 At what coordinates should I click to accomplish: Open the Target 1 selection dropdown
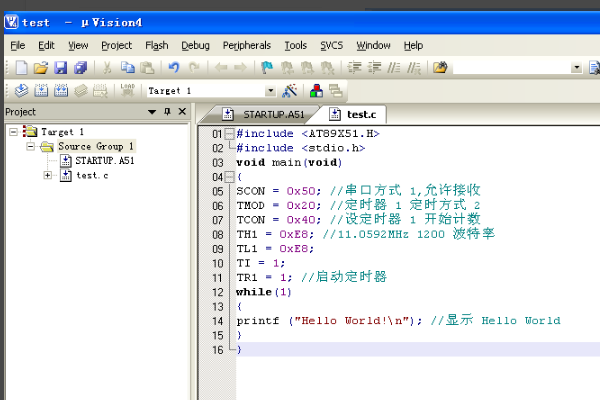coord(271,91)
